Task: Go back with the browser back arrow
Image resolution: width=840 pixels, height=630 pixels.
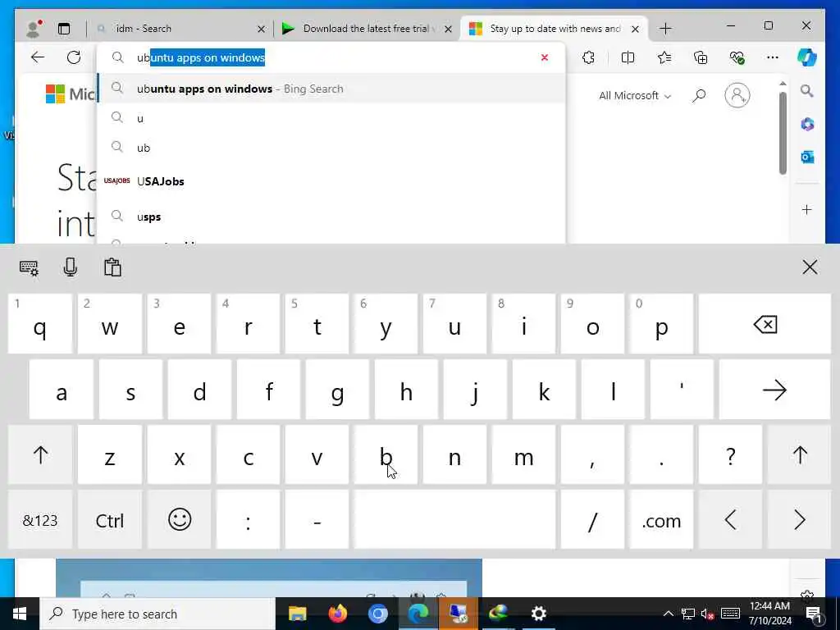Action: pos(38,57)
